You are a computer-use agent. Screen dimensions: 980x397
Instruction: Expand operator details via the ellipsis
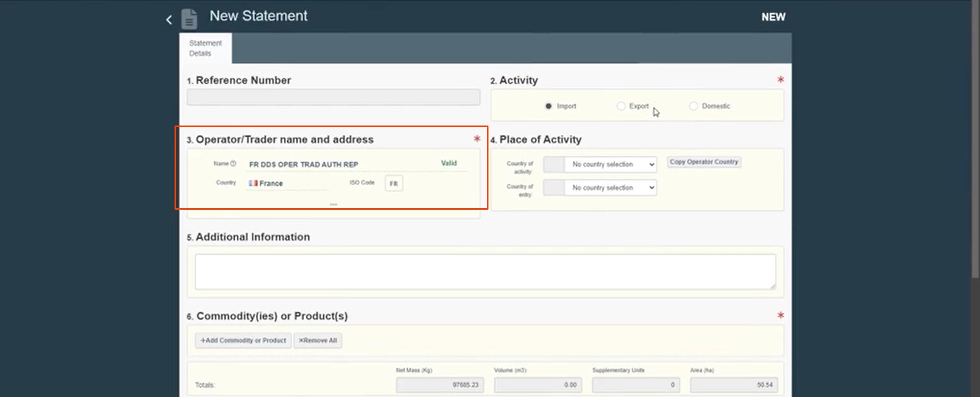(333, 204)
